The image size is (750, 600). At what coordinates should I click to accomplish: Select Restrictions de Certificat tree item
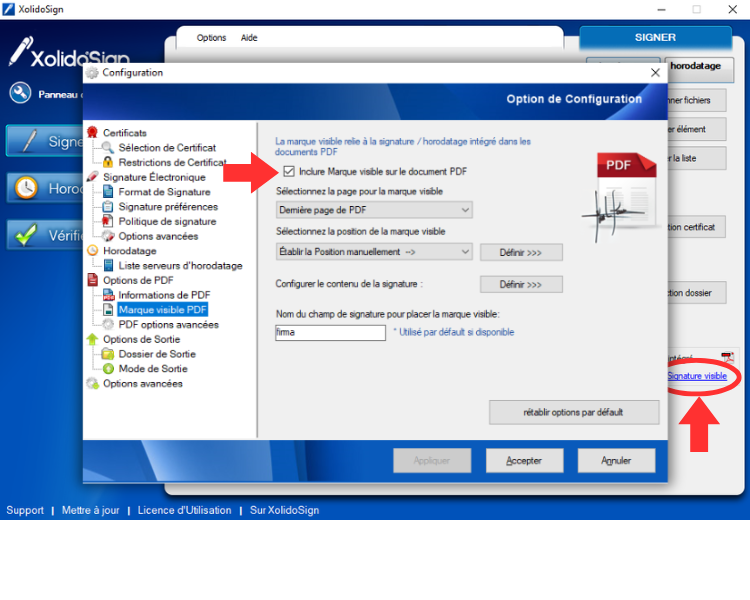(172, 162)
